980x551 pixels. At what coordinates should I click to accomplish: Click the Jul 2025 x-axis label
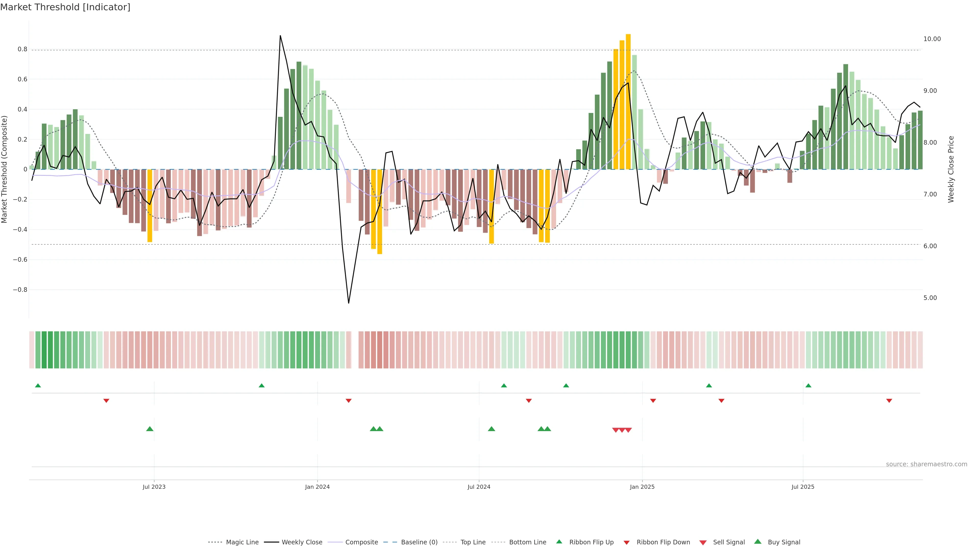(803, 487)
